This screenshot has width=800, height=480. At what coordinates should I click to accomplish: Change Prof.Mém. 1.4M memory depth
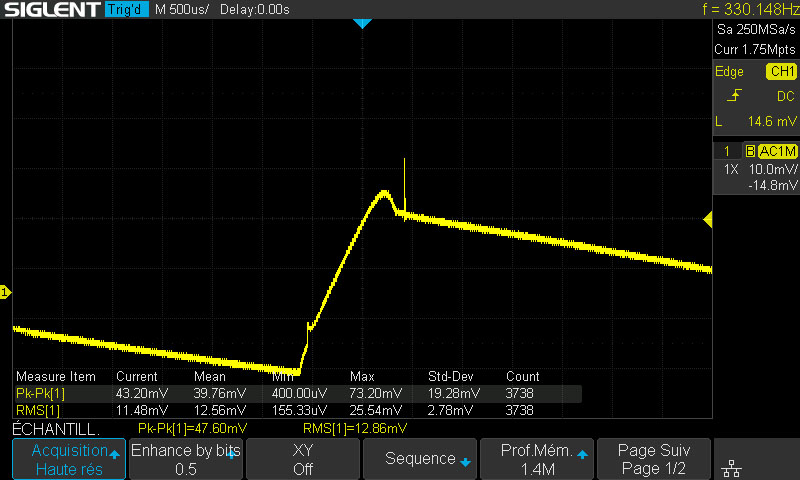(x=537, y=459)
